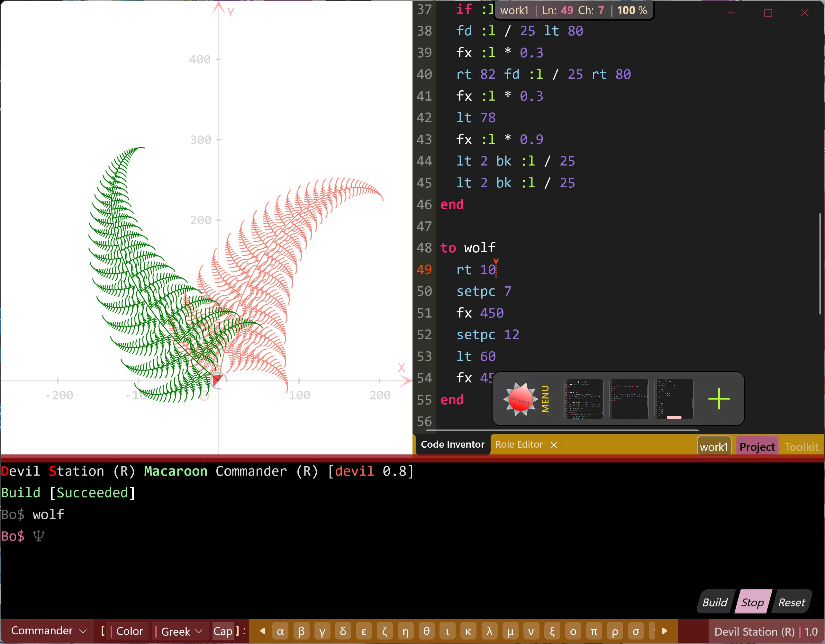Open the Project tab
Viewport: 825px width, 644px height.
[x=757, y=447]
